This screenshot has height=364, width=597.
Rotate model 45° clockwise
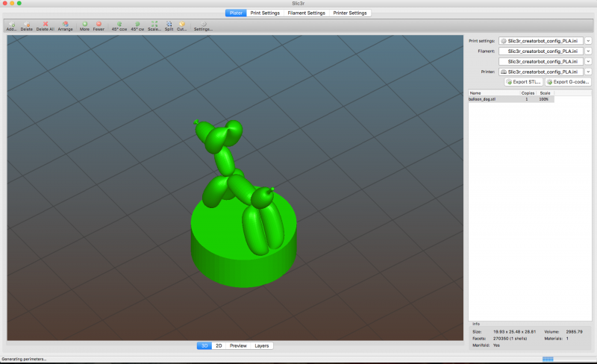tap(137, 26)
